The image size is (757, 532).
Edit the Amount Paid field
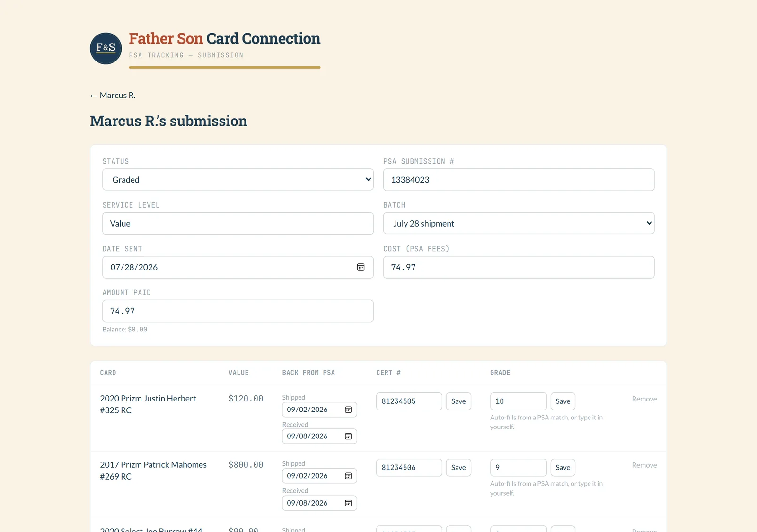[238, 311]
